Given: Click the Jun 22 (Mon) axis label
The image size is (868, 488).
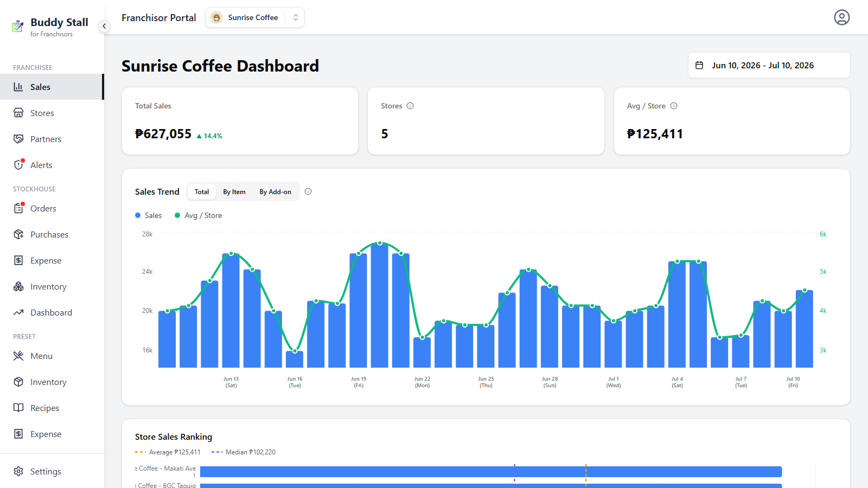Looking at the screenshot, I should 422,382.
